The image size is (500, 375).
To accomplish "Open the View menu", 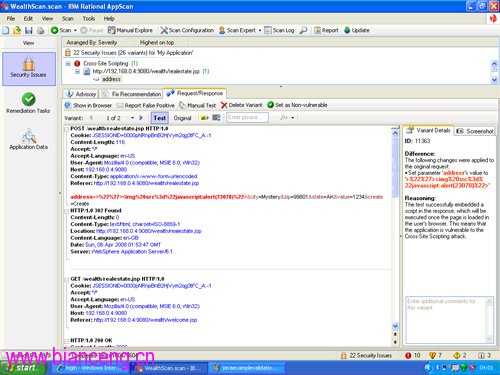I will (47, 19).
